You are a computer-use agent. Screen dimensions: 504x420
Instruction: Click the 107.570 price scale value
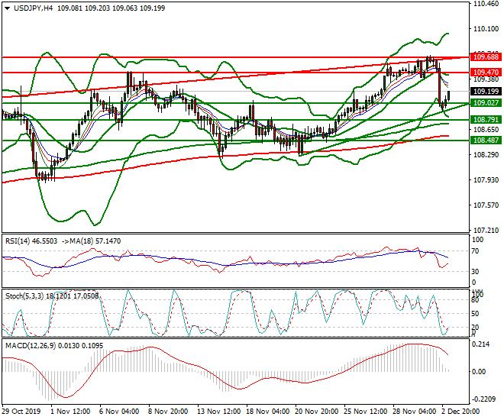(x=486, y=205)
